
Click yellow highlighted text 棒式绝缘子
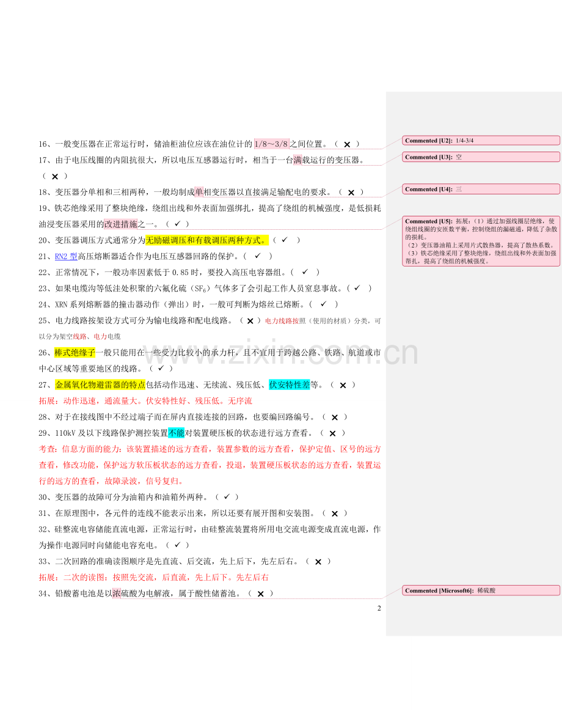coord(75,353)
